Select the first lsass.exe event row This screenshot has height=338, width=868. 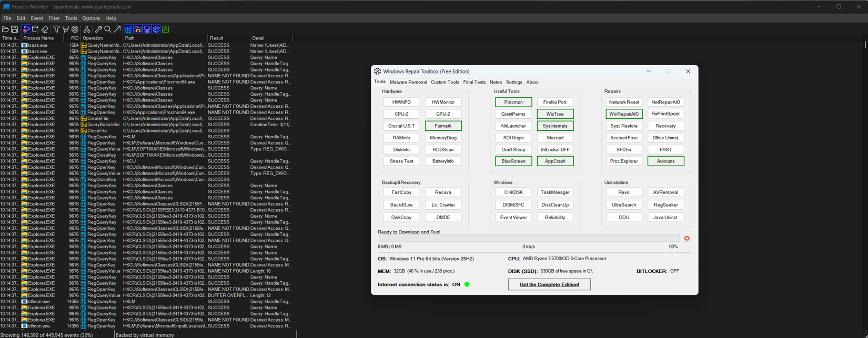[x=146, y=45]
